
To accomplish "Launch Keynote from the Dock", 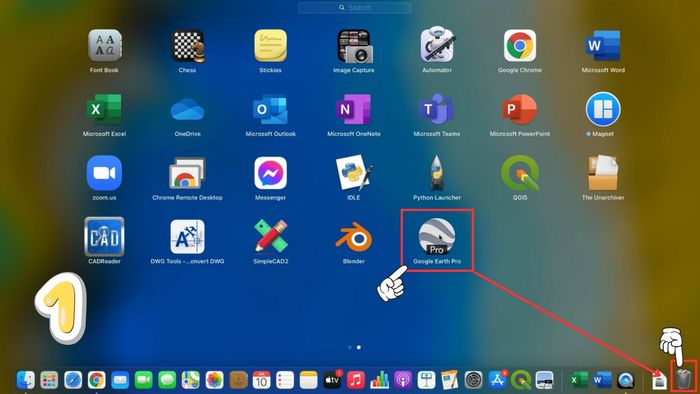I will coord(426,380).
